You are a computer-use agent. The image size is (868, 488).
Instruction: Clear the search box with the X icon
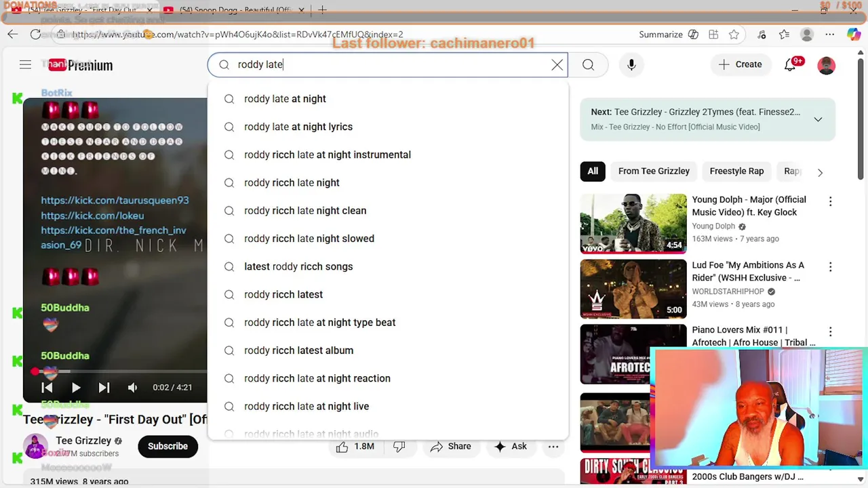click(x=557, y=65)
